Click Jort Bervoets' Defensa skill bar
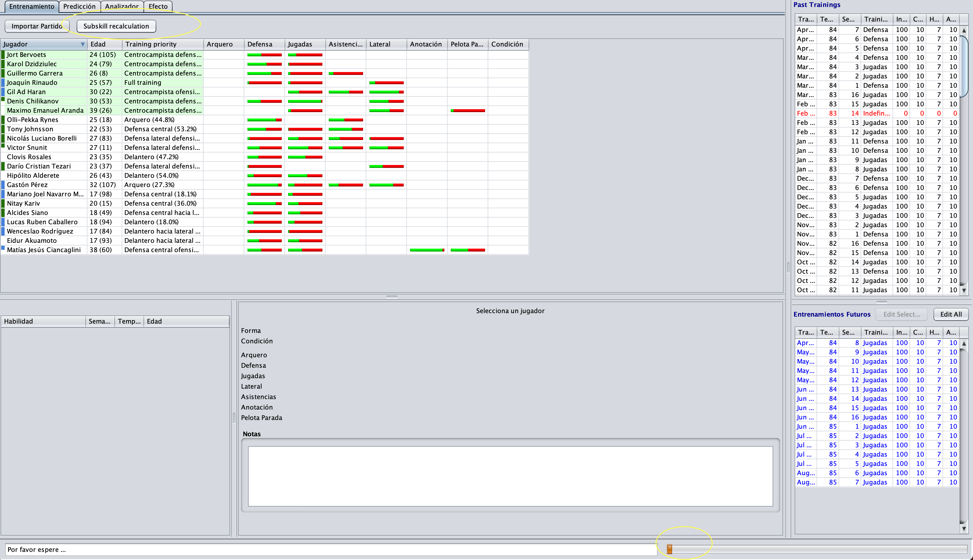The width and height of the screenshot is (973, 560). tap(264, 55)
